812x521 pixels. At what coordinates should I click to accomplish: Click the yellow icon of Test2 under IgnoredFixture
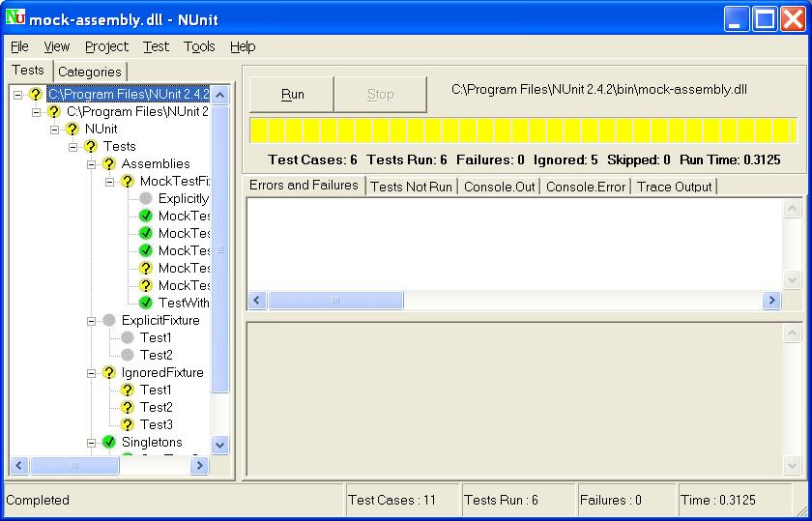[x=128, y=407]
